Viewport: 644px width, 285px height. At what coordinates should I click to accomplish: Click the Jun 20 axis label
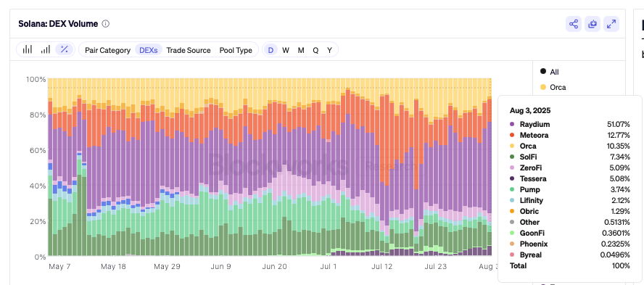(x=274, y=267)
